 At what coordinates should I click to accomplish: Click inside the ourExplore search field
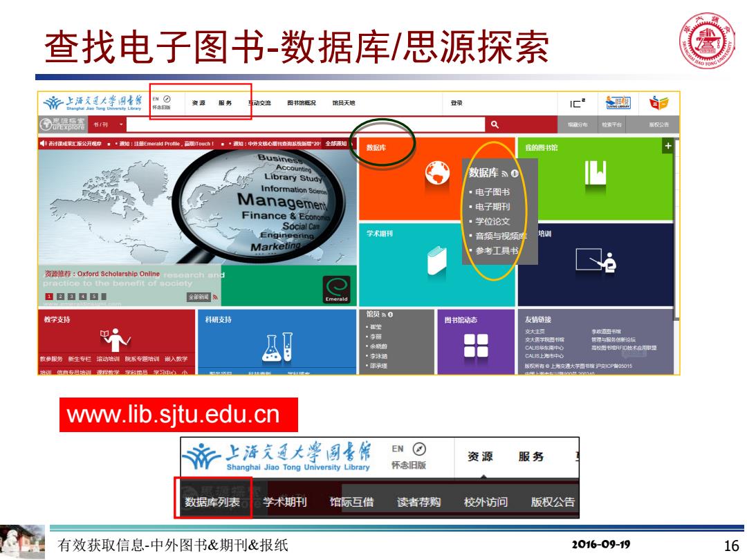(306, 124)
